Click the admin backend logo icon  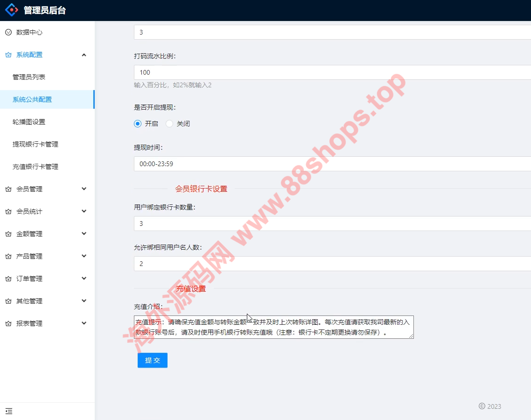pos(12,10)
